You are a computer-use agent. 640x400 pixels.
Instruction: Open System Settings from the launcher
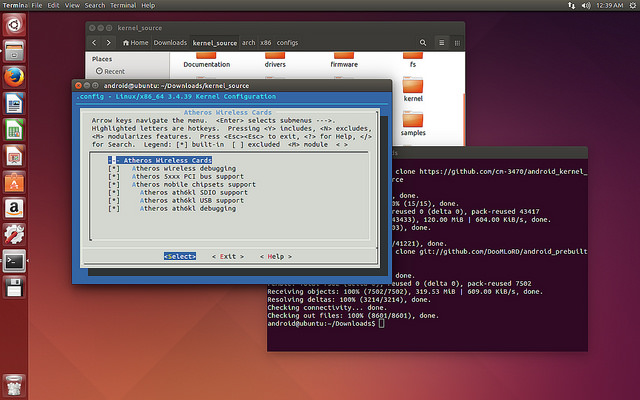point(14,235)
